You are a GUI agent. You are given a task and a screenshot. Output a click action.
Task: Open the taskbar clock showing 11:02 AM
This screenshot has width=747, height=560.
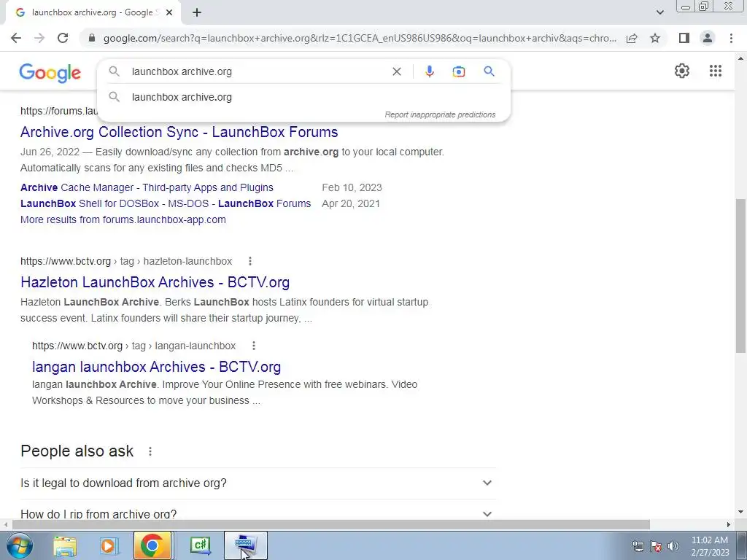(710, 546)
